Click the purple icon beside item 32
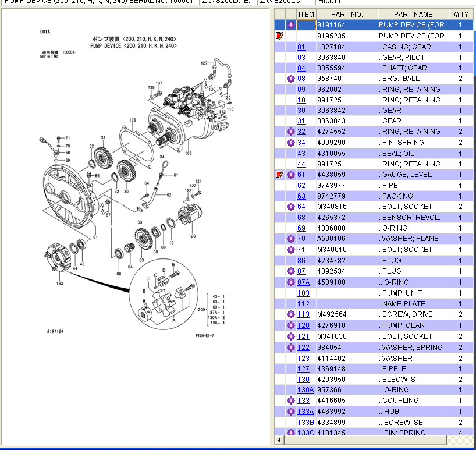The width and height of the screenshot is (476, 450). [291, 132]
